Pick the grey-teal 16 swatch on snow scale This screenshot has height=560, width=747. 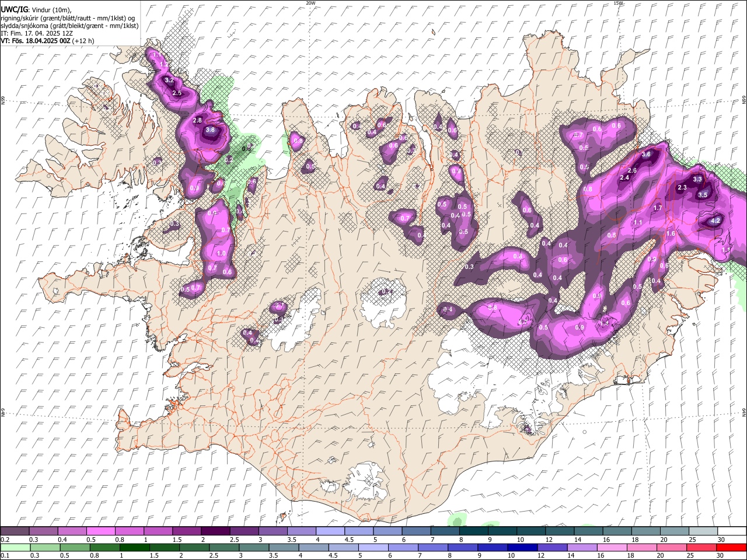[617, 531]
